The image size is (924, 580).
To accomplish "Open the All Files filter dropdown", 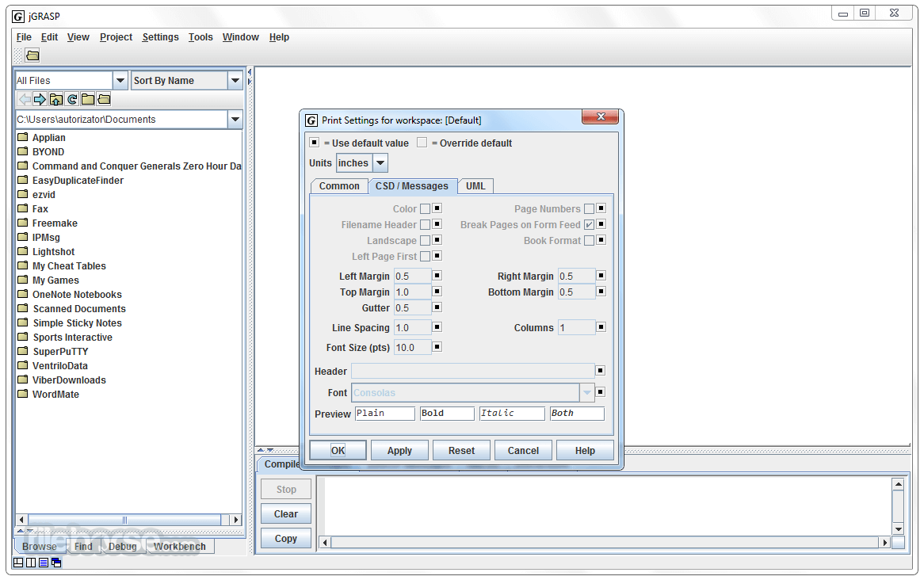I will point(120,80).
